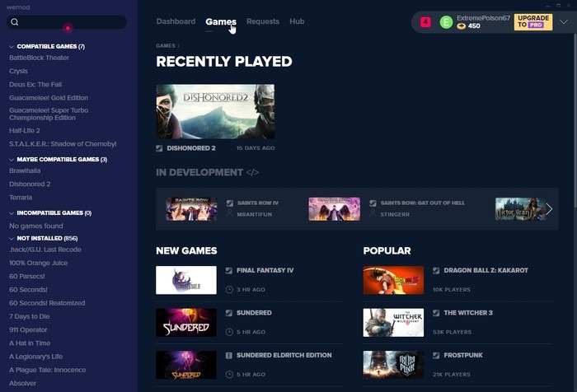
Task: Click the search magnifier icon
Action: point(15,22)
